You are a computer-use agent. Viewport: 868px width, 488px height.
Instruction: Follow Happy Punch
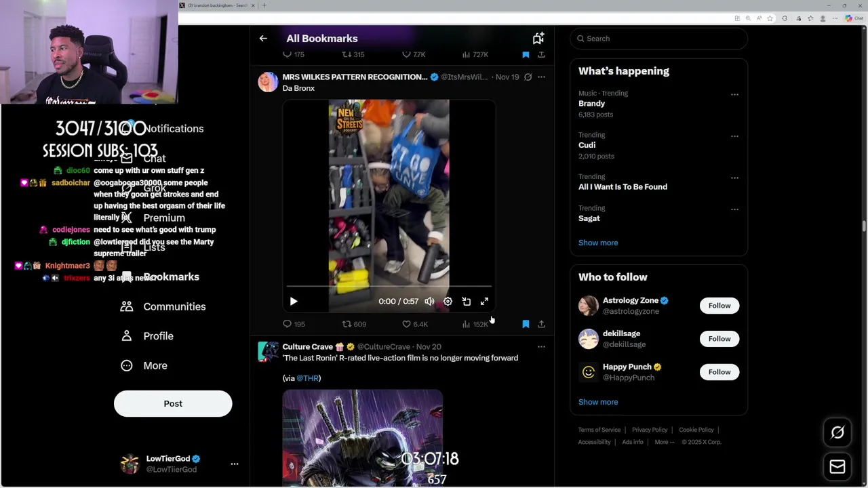719,372
